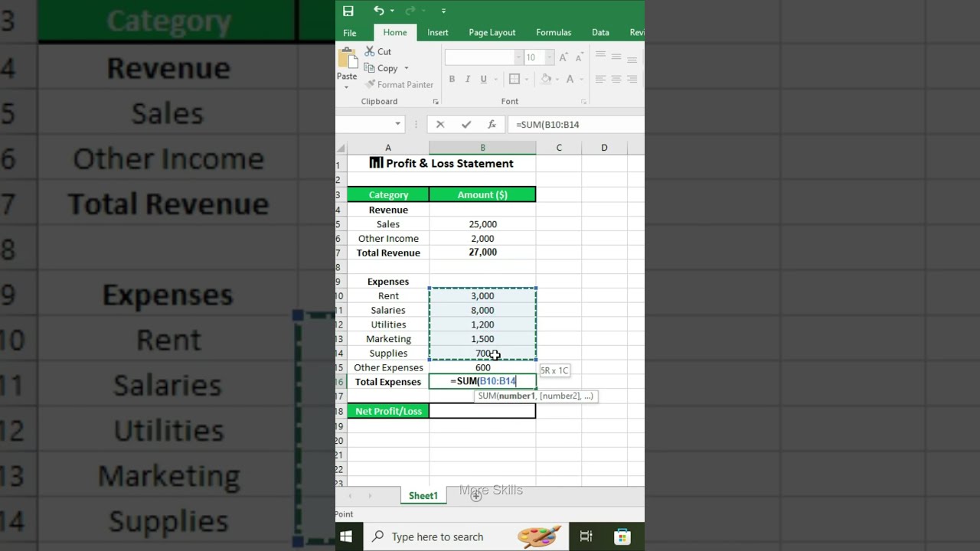This screenshot has height=551, width=980.
Task: Click the Copy button
Action: (x=381, y=68)
